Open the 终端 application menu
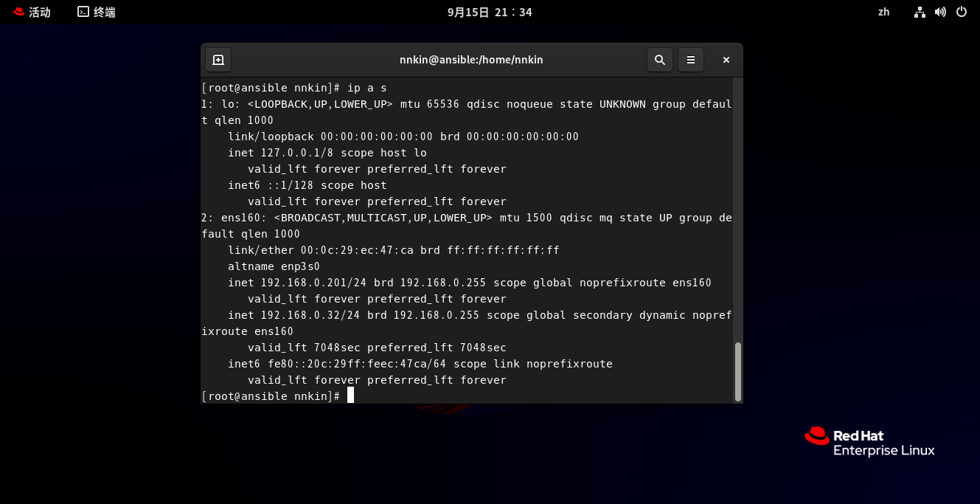The width and height of the screenshot is (980, 504). pyautogui.click(x=97, y=12)
